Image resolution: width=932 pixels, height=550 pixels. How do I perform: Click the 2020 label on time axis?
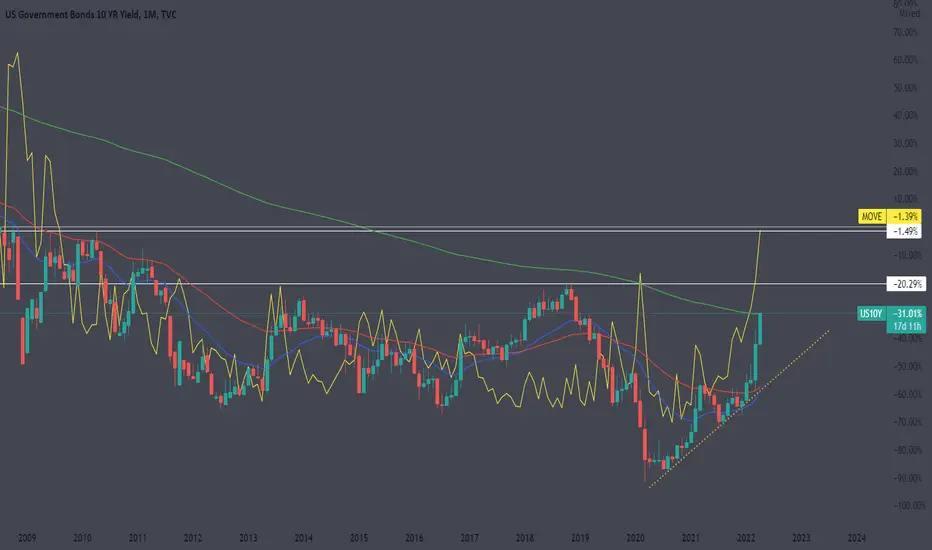click(635, 538)
